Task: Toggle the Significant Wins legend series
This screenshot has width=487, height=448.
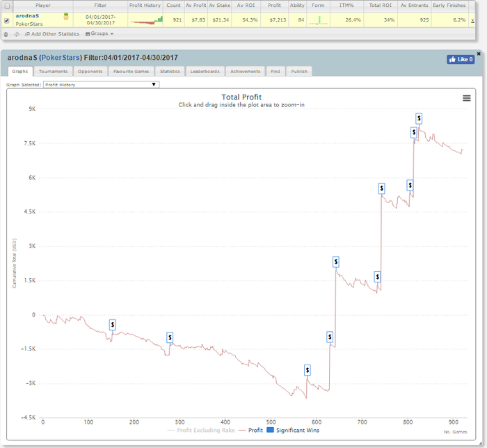Action: [293, 431]
